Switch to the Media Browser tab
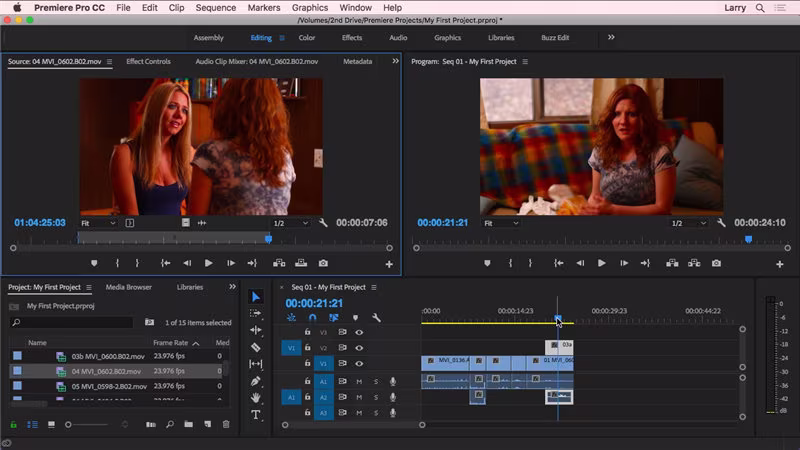This screenshot has width=800, height=450. (x=129, y=287)
